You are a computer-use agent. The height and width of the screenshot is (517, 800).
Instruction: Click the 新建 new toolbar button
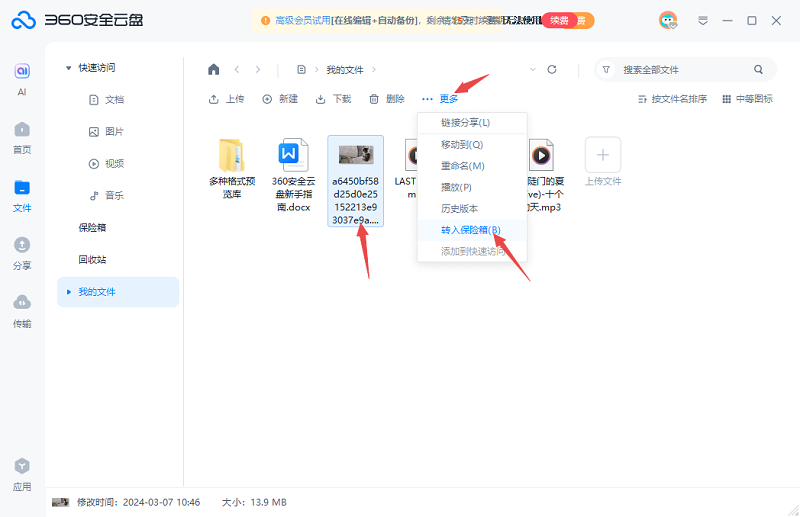(280, 99)
